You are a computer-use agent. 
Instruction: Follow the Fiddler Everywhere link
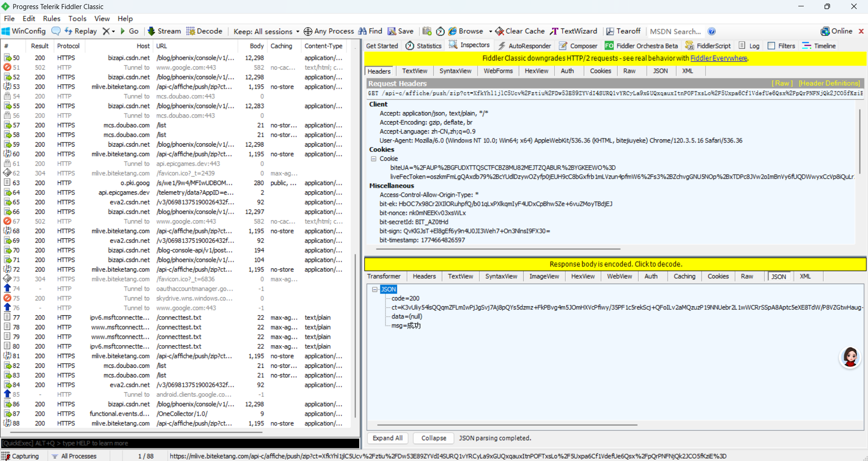tap(719, 58)
